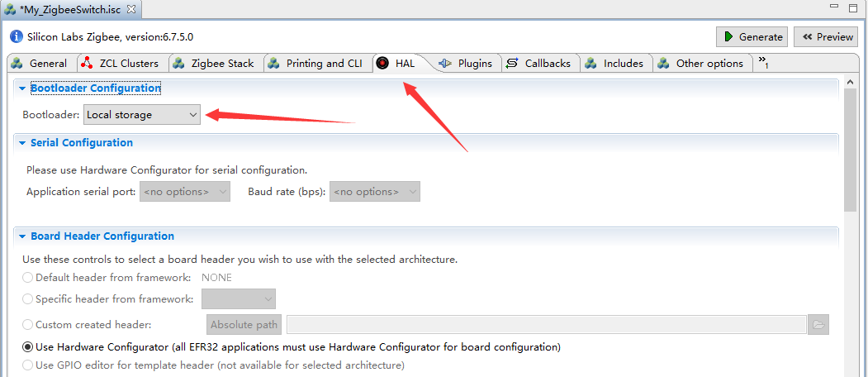Open the Bootloader dropdown
The width and height of the screenshot is (868, 377).
[x=142, y=115]
